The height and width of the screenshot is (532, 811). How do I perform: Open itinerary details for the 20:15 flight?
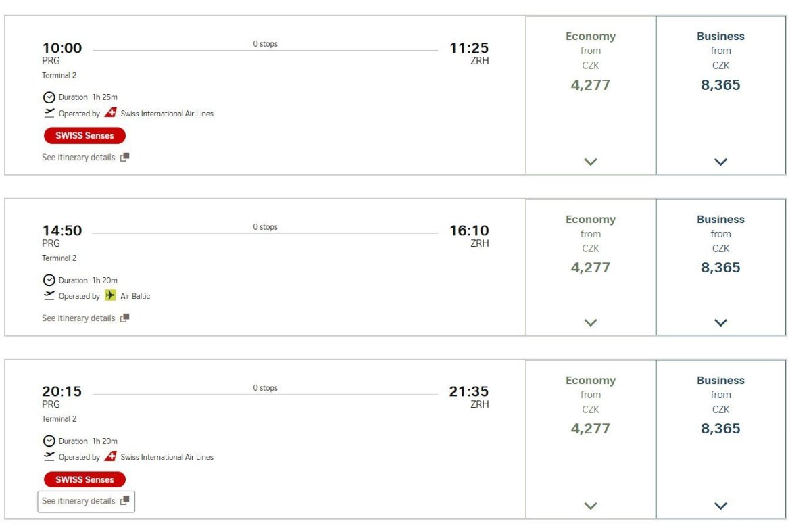78,501
